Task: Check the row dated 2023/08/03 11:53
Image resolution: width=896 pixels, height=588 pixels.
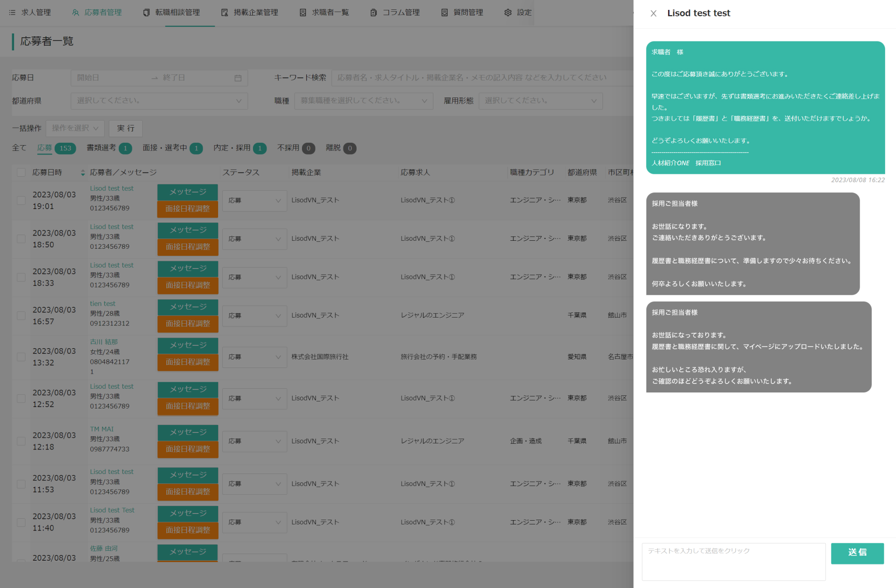Action: pyautogui.click(x=21, y=484)
